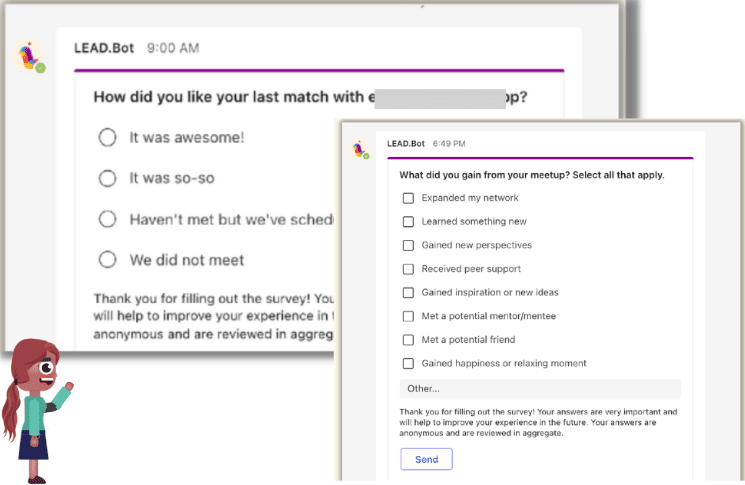This screenshot has width=745, height=485.
Task: Select "Met a potential mentor/mentee" checkbox
Action: tap(408, 316)
